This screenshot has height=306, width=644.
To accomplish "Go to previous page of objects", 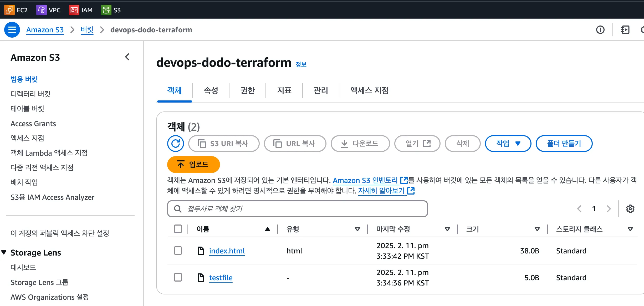I will tap(579, 209).
